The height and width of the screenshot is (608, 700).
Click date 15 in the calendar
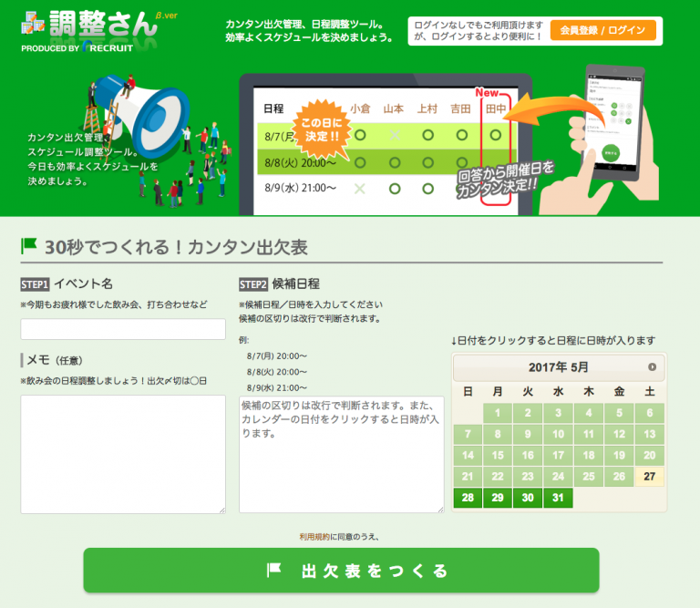click(498, 456)
